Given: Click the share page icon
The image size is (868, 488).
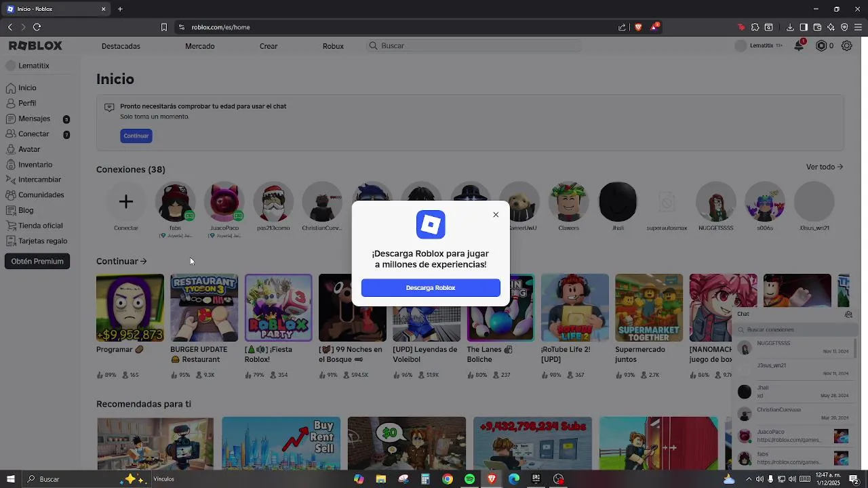Looking at the screenshot, I should point(622,27).
